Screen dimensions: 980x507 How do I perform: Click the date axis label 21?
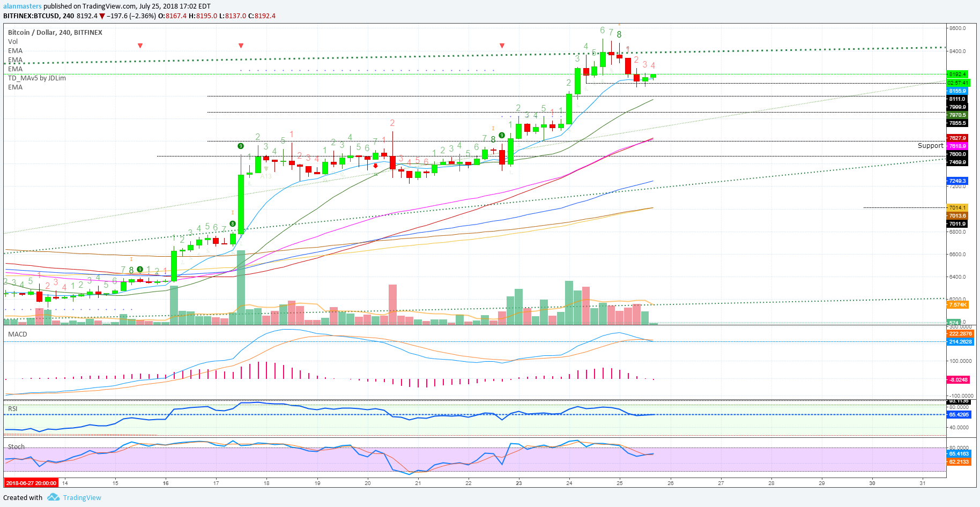tap(418, 483)
